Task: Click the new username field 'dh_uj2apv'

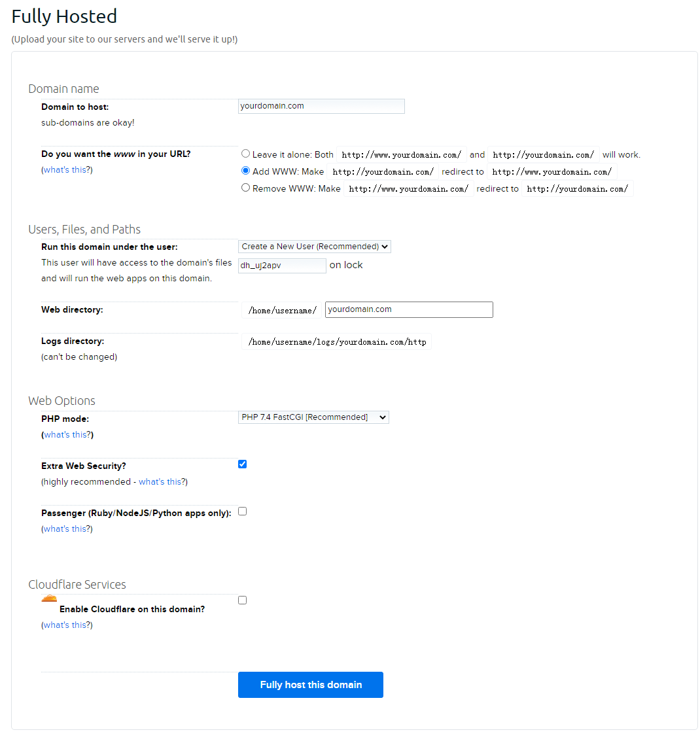Action: pyautogui.click(x=282, y=266)
